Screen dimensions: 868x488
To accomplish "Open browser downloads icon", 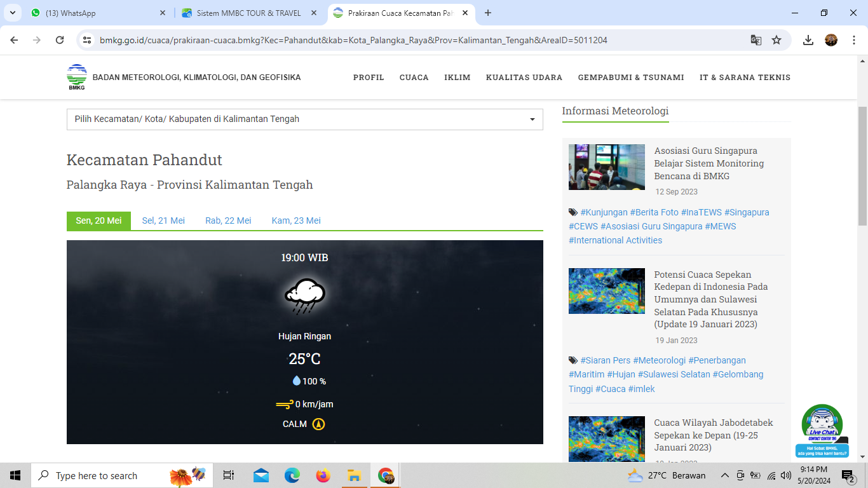I will tap(808, 40).
